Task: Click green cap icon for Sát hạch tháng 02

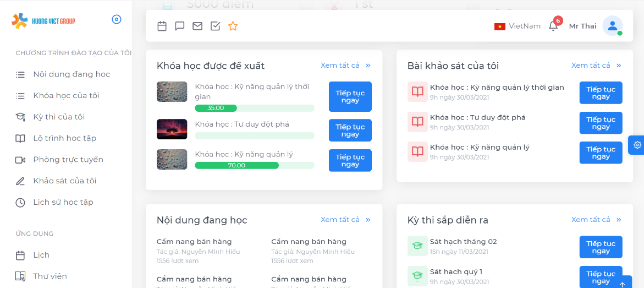Action: [x=417, y=246]
